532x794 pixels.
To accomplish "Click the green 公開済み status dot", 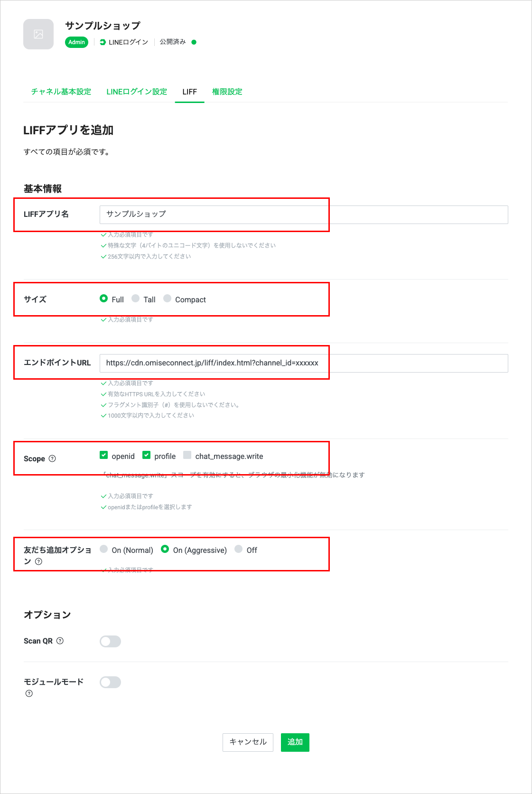I will pyautogui.click(x=194, y=42).
